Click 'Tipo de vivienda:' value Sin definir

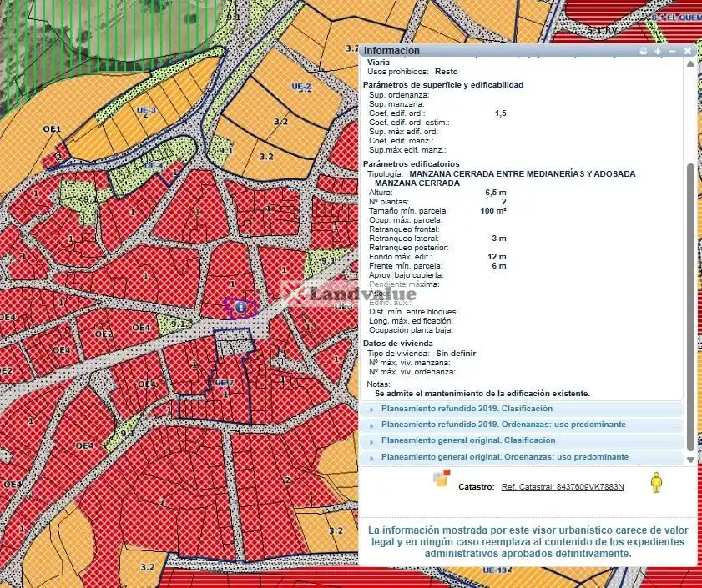click(x=457, y=354)
